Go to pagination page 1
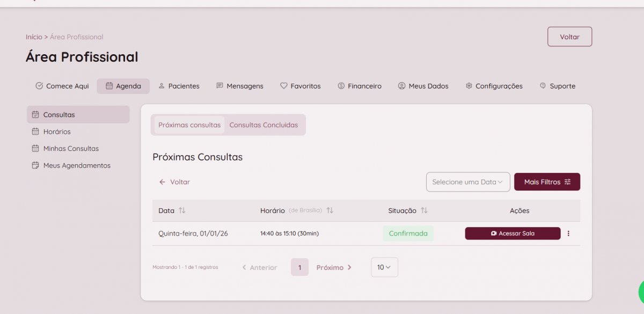 click(299, 267)
